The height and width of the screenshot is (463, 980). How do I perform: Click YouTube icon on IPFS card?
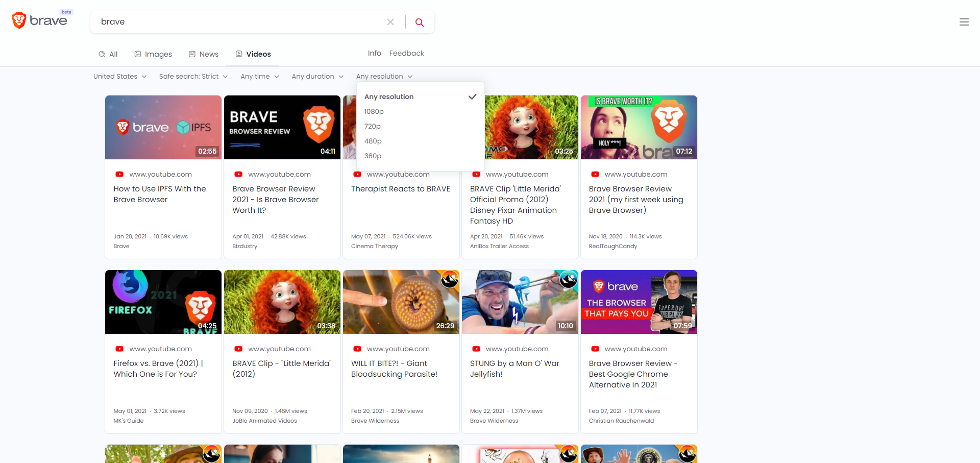tap(119, 174)
